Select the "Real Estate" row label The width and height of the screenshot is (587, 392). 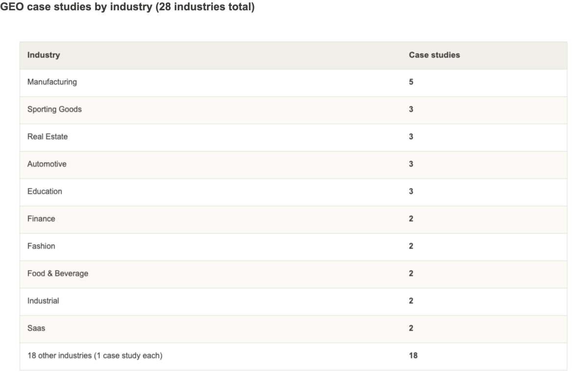point(47,137)
